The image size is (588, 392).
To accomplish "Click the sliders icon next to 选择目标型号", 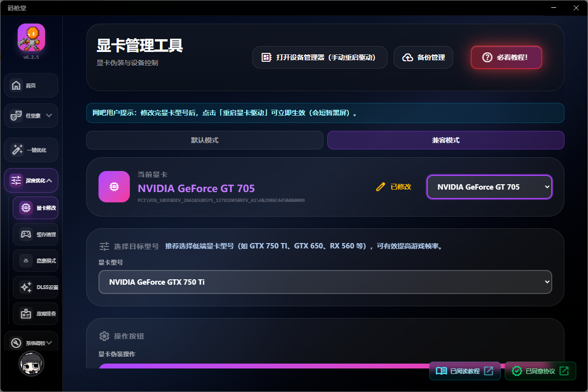I will (104, 246).
